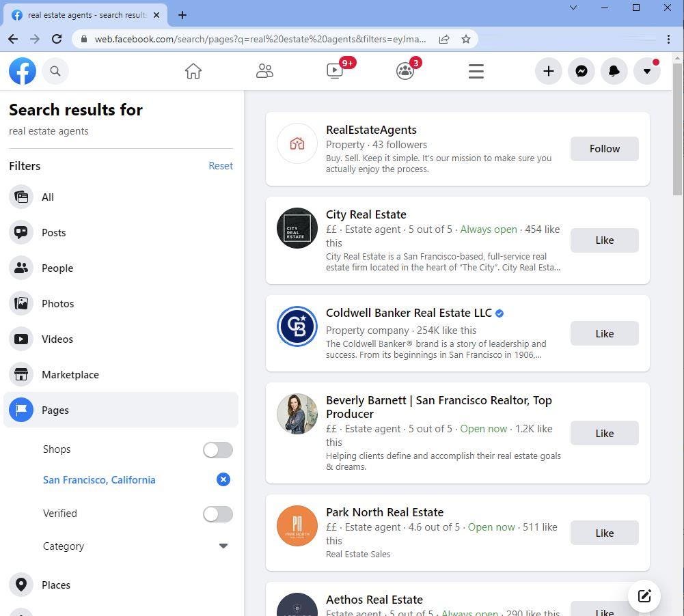684x616 pixels.
Task: Remove San Francisco location filter
Action: point(223,479)
